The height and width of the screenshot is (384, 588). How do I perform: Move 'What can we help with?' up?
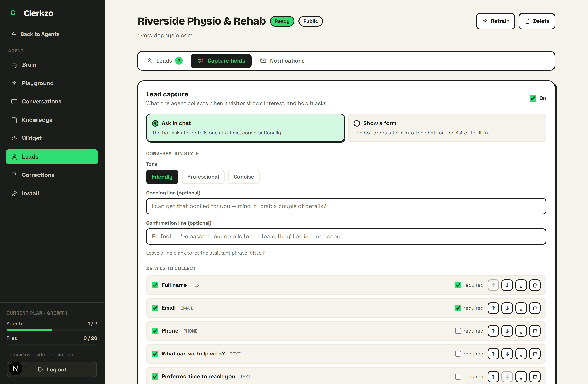[493, 354]
